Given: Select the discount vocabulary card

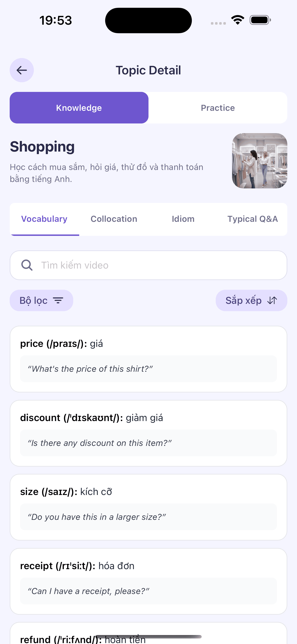Looking at the screenshot, I should click(148, 433).
